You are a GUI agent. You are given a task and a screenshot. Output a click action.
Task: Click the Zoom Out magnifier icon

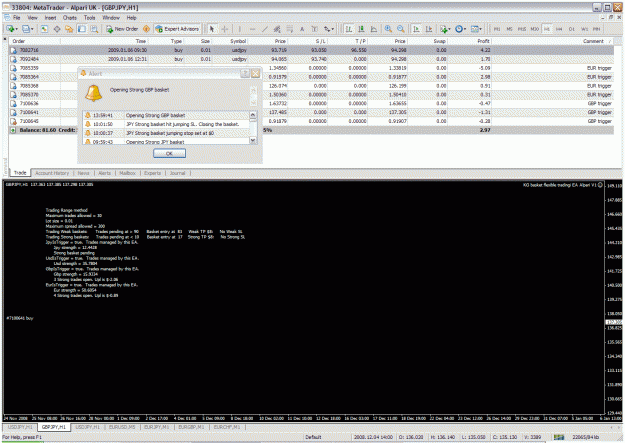coord(401,29)
